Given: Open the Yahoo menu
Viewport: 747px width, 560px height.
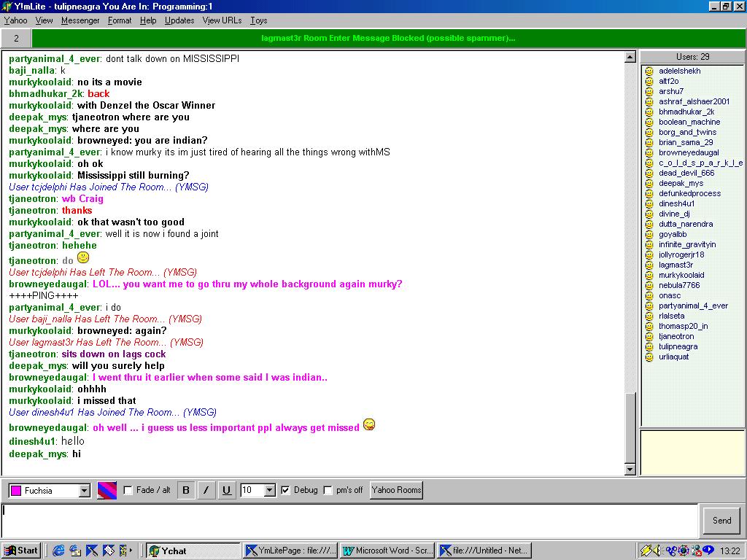Looking at the screenshot, I should point(16,20).
